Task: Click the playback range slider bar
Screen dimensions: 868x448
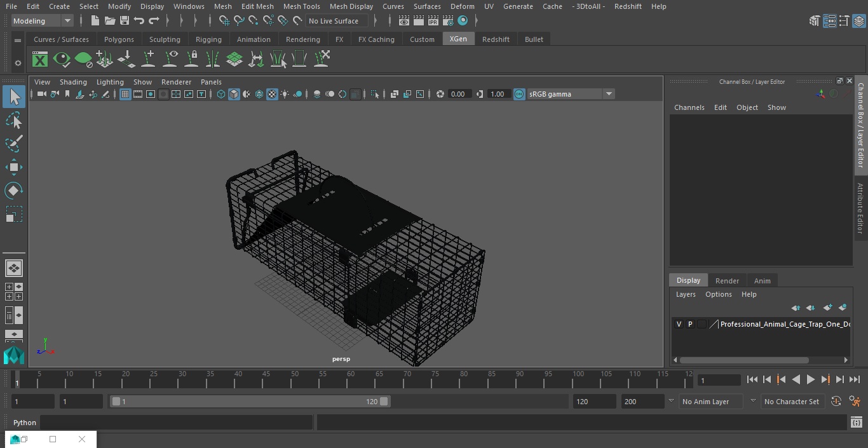Action: (x=250, y=402)
